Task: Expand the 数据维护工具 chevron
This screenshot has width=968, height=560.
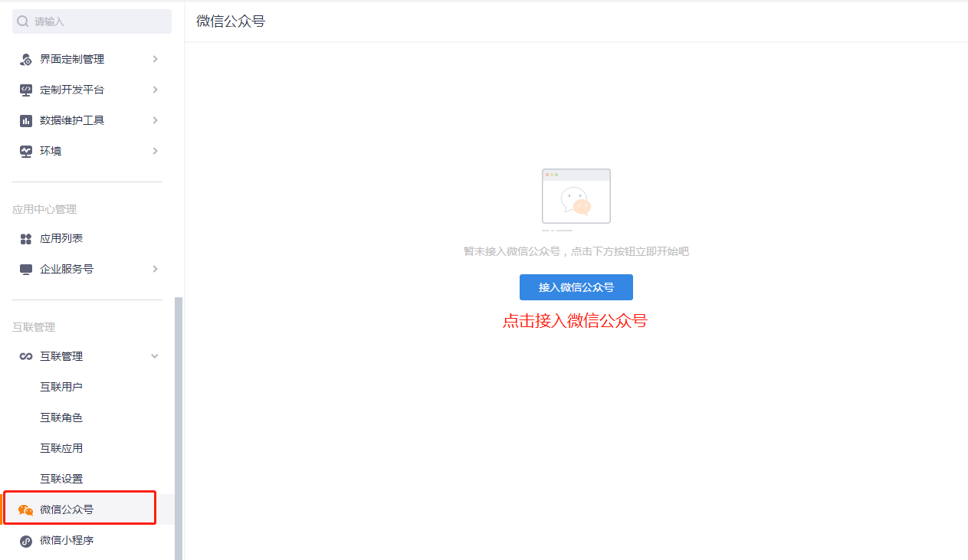Action: [155, 120]
